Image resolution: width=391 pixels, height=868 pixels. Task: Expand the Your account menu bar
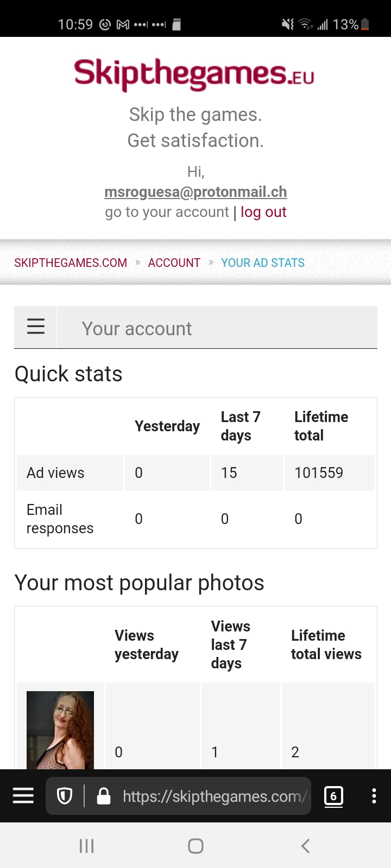coord(217,328)
